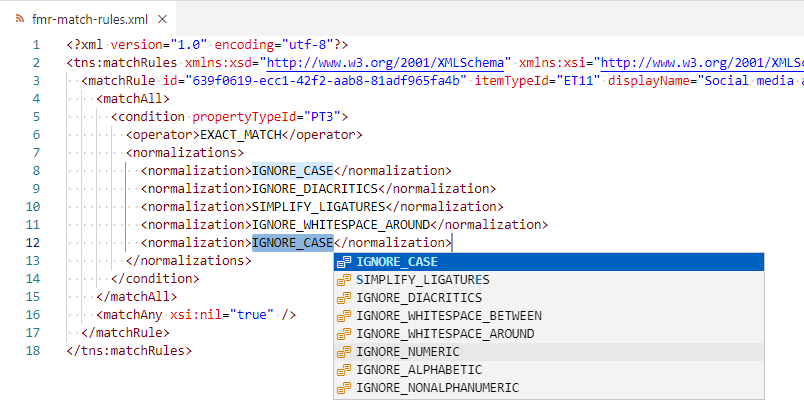The width and height of the screenshot is (804, 419).
Task: Click line number 12 in the gutter
Action: tap(33, 243)
